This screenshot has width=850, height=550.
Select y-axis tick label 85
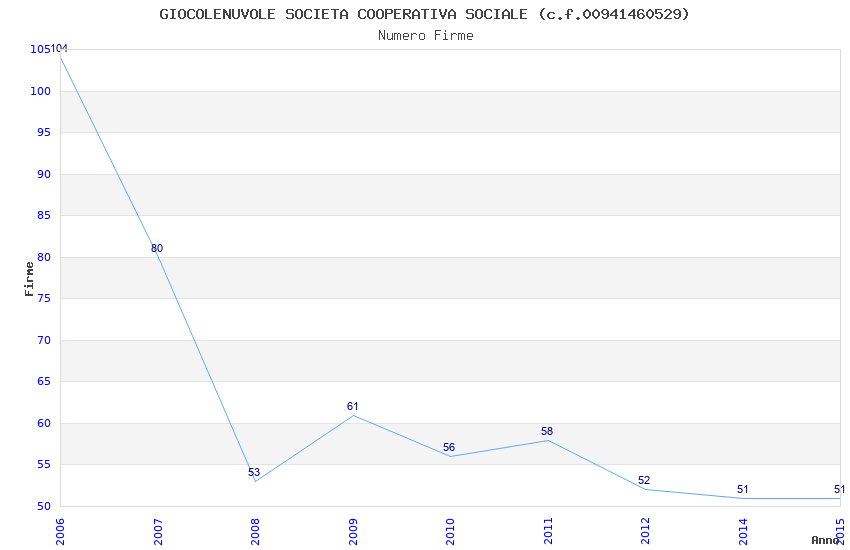click(x=44, y=216)
